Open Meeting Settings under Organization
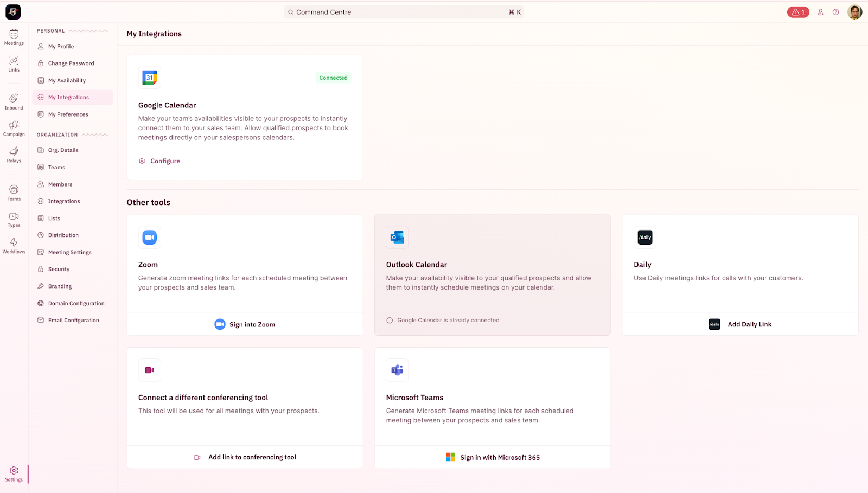 click(x=69, y=252)
